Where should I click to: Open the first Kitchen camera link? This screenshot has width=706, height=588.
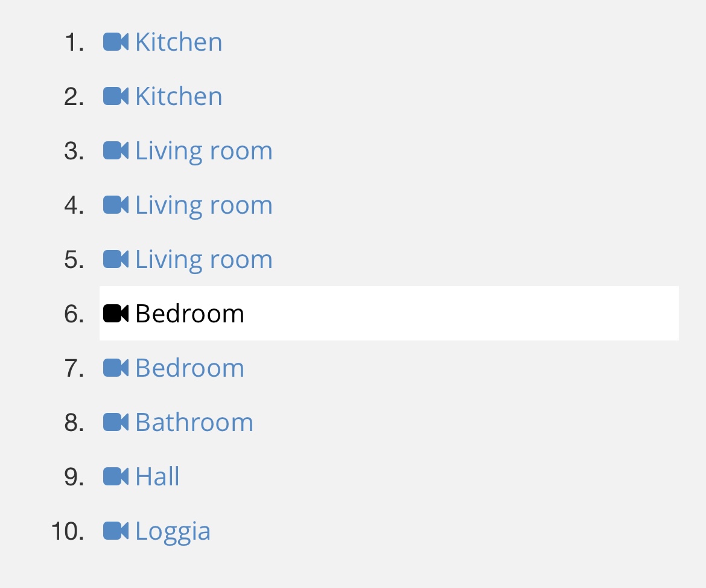[179, 42]
